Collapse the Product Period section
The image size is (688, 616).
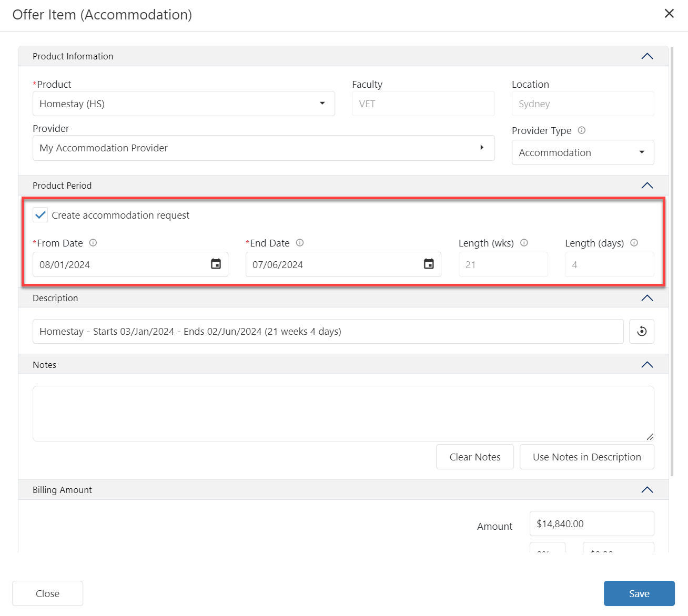tap(647, 186)
